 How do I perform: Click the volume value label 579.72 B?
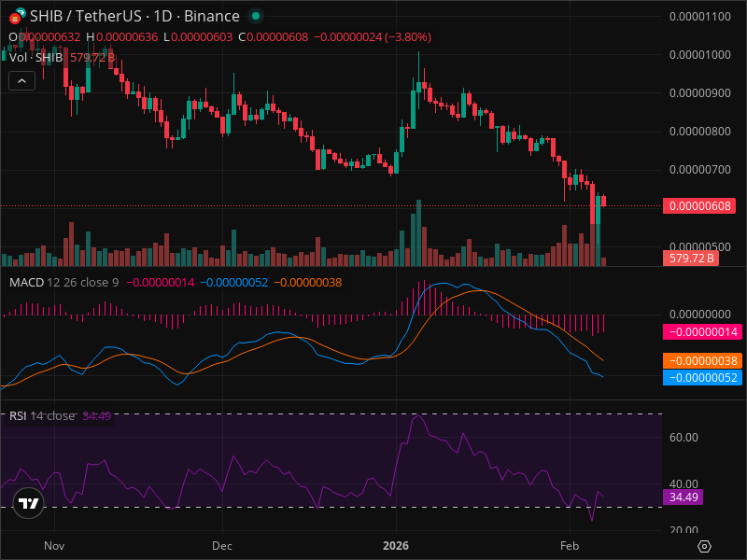(691, 259)
